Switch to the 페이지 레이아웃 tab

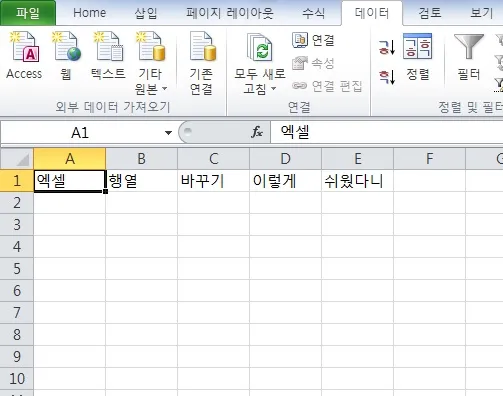pyautogui.click(x=230, y=13)
